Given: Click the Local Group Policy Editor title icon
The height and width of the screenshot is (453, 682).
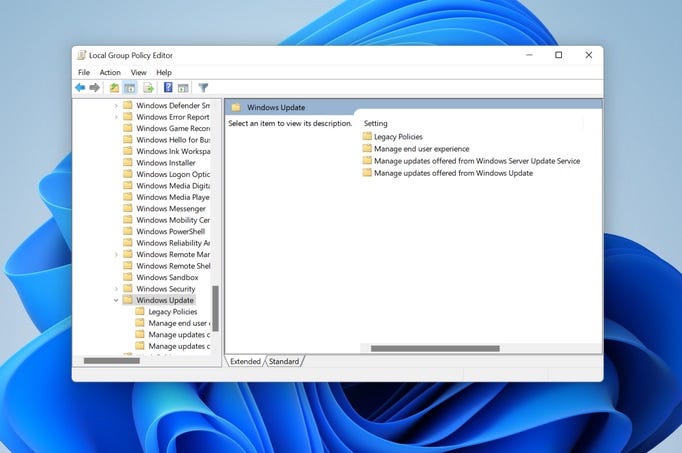Looking at the screenshot, I should tap(81, 55).
